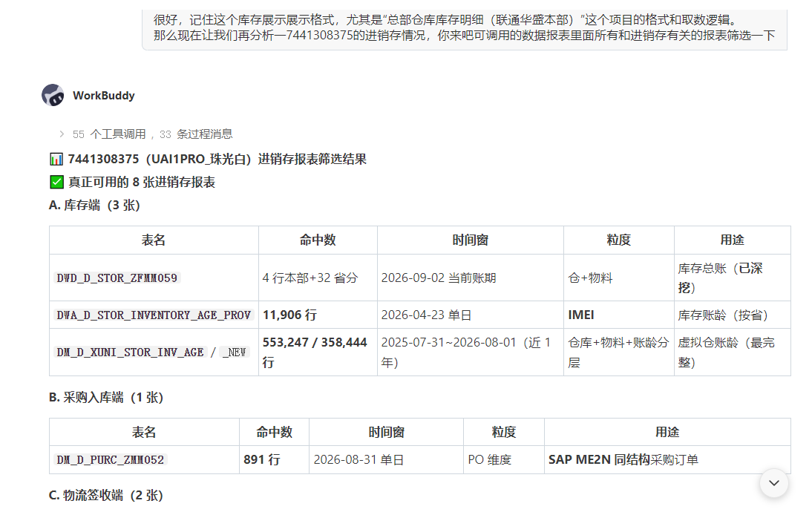Click the 553,247 / 358,444 行 cell

coord(318,352)
